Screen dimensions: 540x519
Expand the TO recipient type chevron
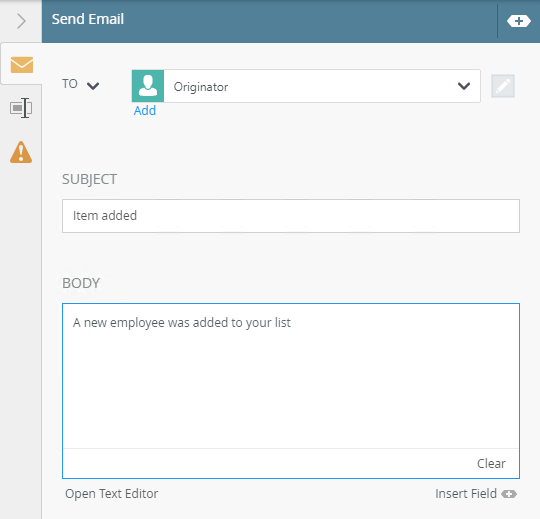pos(93,85)
